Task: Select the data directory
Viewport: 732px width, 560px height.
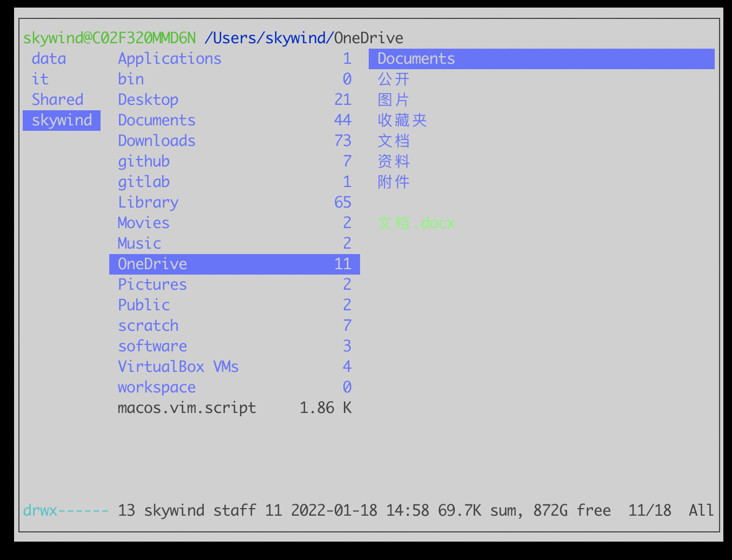Action: coord(49,58)
